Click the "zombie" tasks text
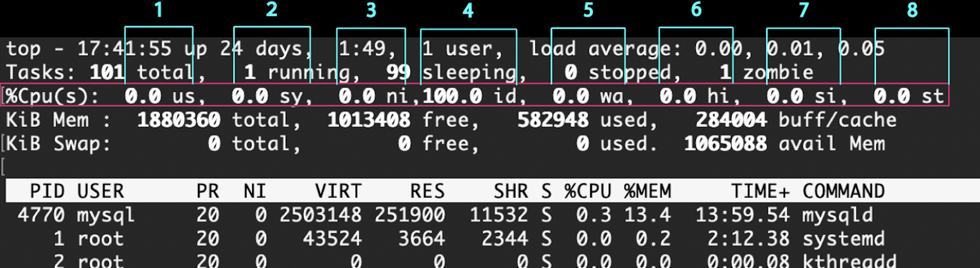The image size is (980, 268). (778, 72)
